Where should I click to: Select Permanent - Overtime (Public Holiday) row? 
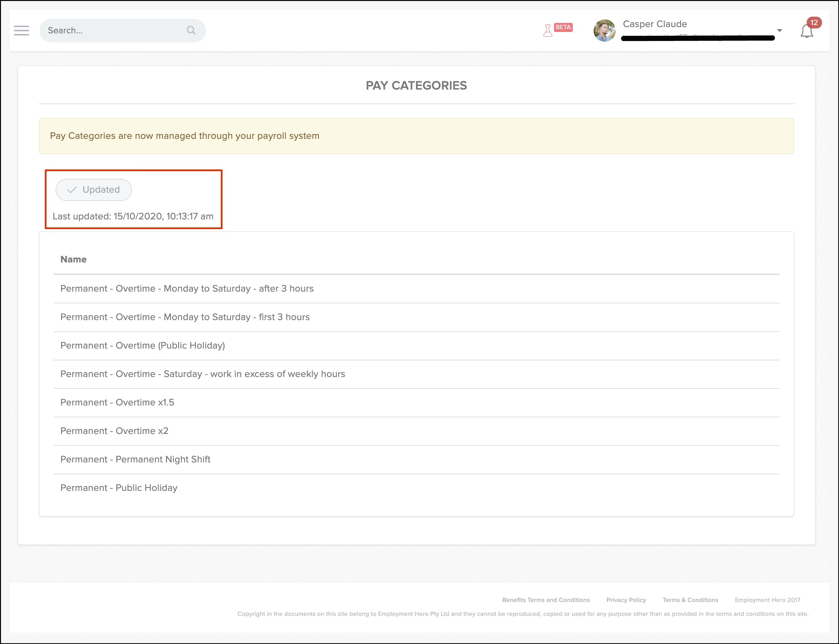pyautogui.click(x=143, y=345)
